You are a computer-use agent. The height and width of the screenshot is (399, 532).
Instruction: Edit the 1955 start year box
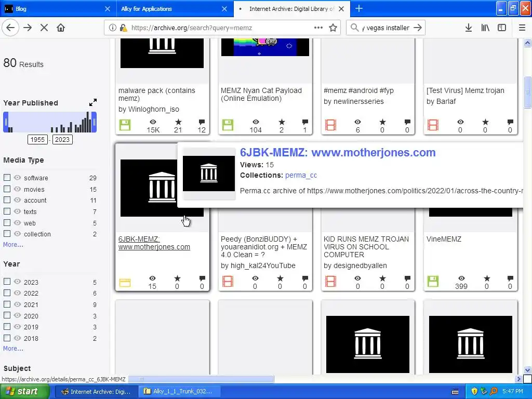point(37,139)
